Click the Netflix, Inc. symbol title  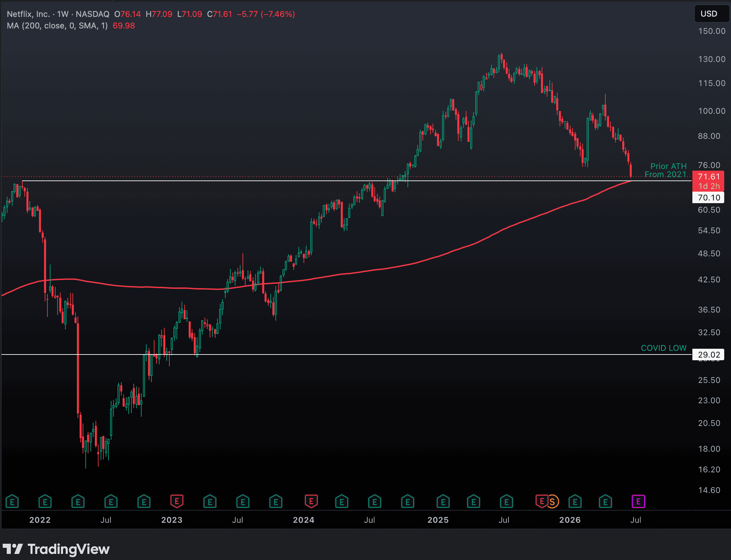[28, 14]
